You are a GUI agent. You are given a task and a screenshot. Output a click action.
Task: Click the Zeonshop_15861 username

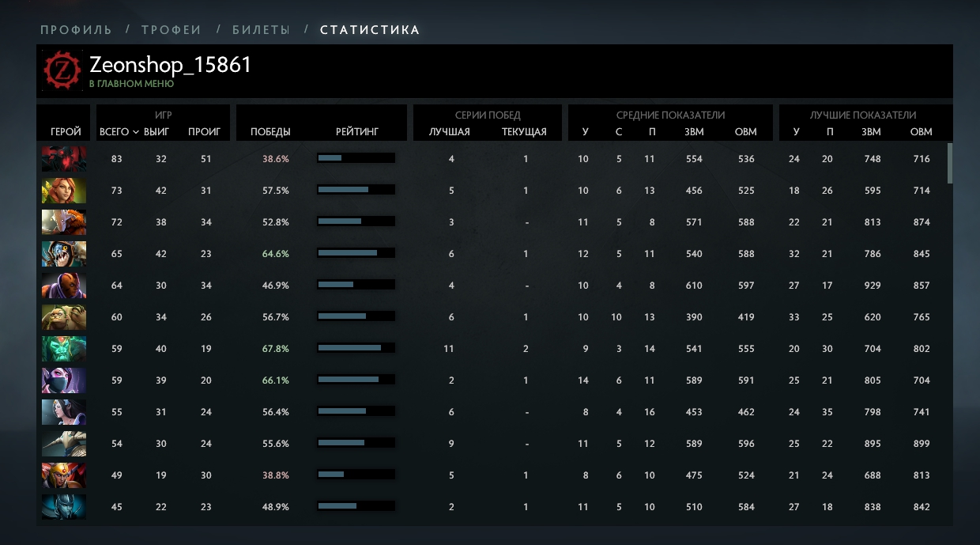(x=171, y=65)
